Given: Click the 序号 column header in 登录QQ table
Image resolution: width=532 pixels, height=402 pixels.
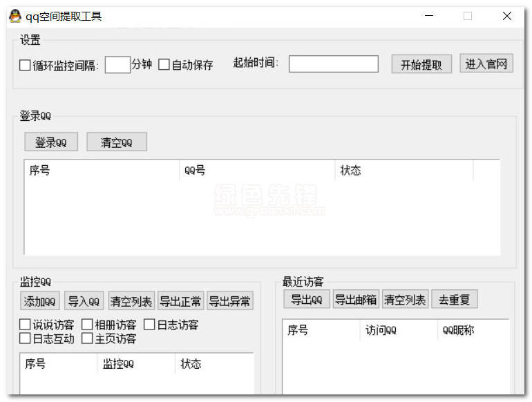Looking at the screenshot, I should 102,170.
